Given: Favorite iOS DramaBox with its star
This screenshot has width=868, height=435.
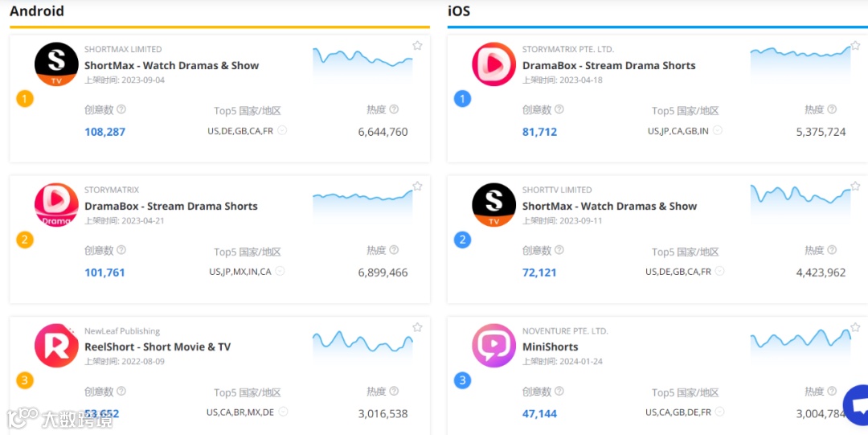Looking at the screenshot, I should (855, 46).
